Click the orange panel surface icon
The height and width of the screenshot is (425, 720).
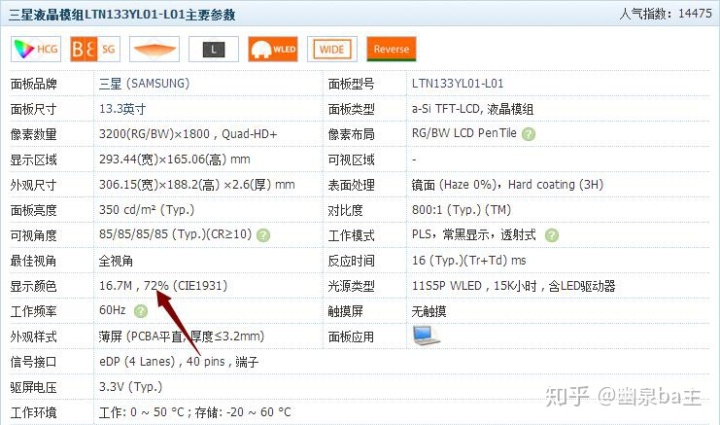click(x=154, y=49)
